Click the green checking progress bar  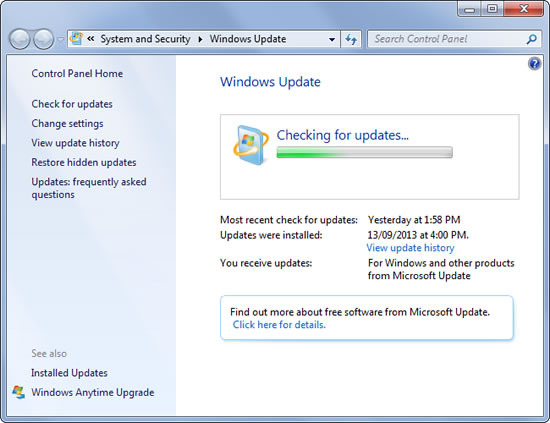click(364, 152)
